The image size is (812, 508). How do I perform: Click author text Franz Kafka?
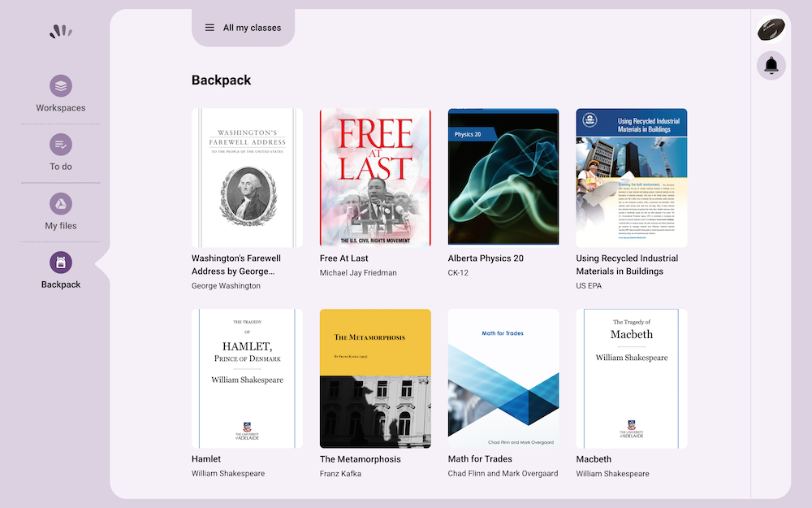[340, 473]
